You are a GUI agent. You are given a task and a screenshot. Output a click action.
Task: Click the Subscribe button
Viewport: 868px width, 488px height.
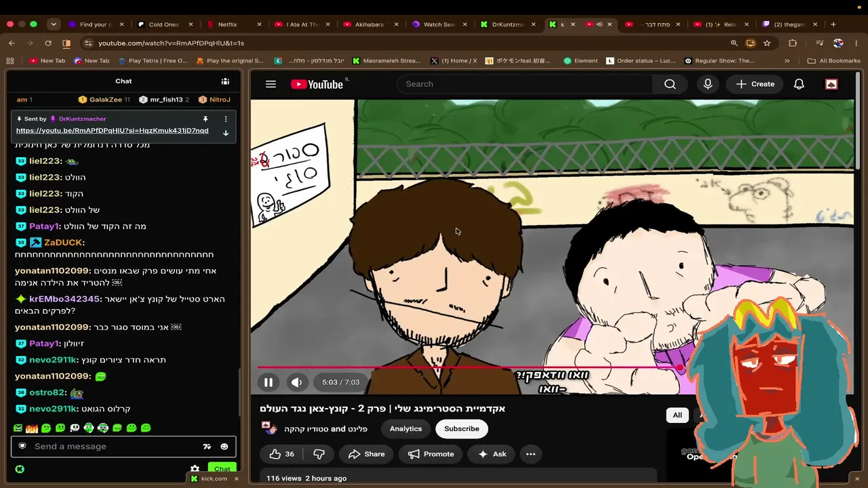pos(462,429)
